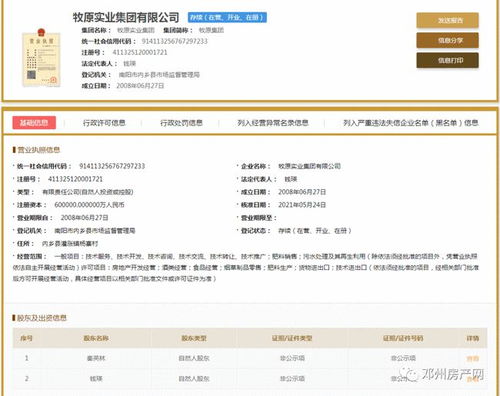Click the 有限责任公司(自然人投资或控股) type value
Image resolution: width=500 pixels, height=396 pixels.
pyautogui.click(x=88, y=192)
